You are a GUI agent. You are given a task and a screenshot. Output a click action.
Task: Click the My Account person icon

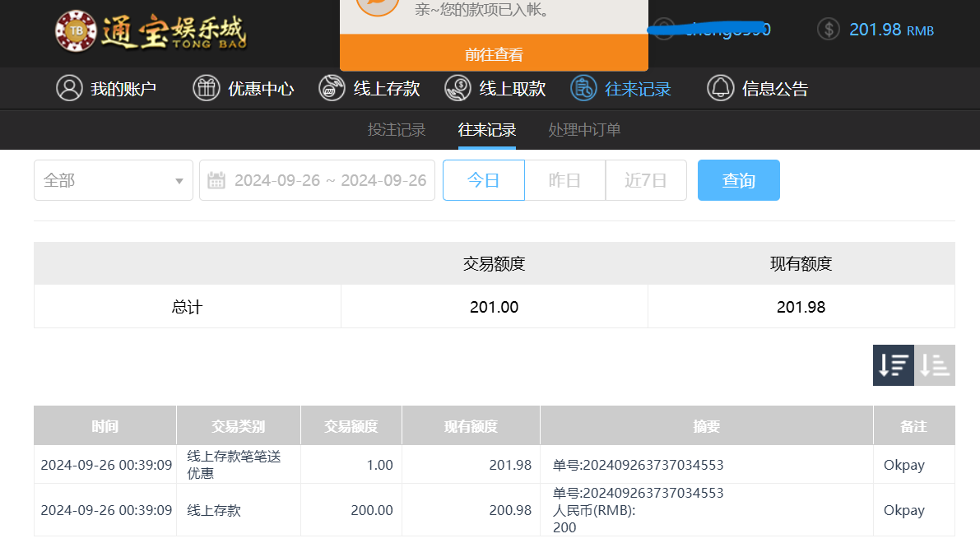click(x=69, y=88)
